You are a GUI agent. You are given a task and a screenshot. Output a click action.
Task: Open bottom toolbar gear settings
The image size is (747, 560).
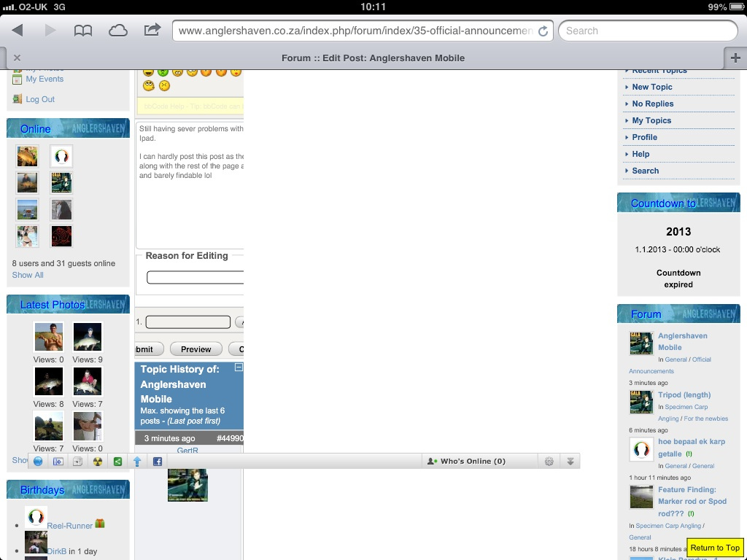(x=549, y=461)
